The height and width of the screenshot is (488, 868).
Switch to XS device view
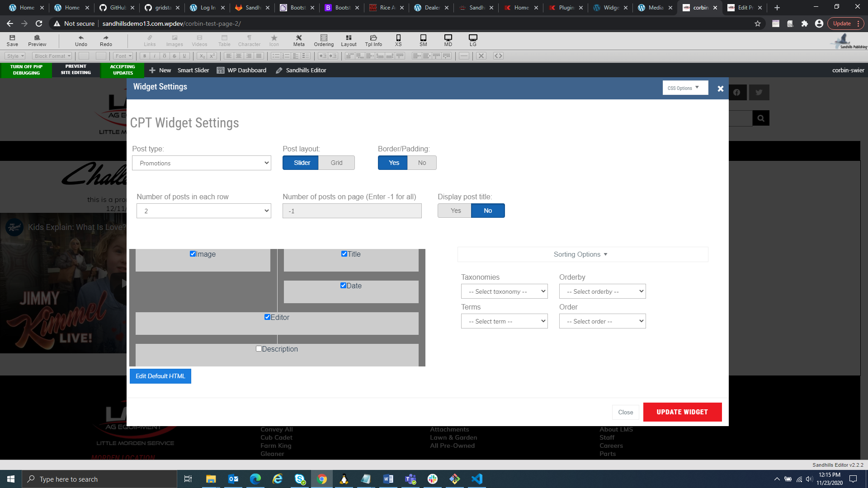tap(398, 40)
